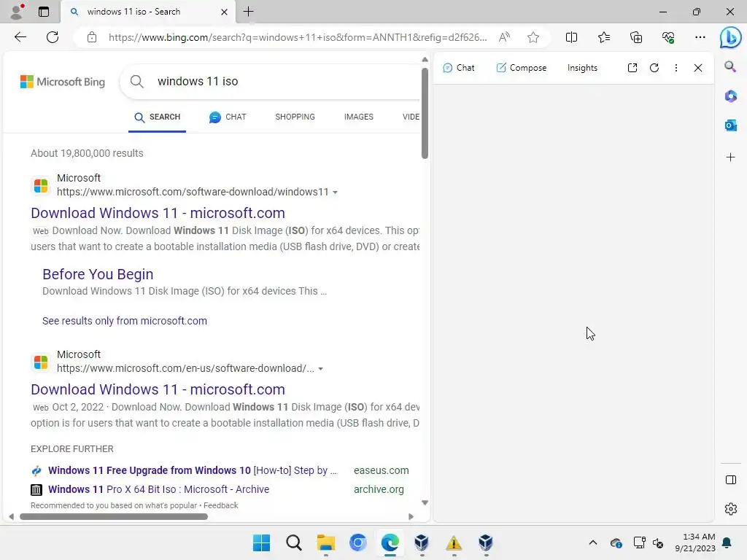Refresh the current page
The height and width of the screenshot is (560, 747).
[53, 37]
